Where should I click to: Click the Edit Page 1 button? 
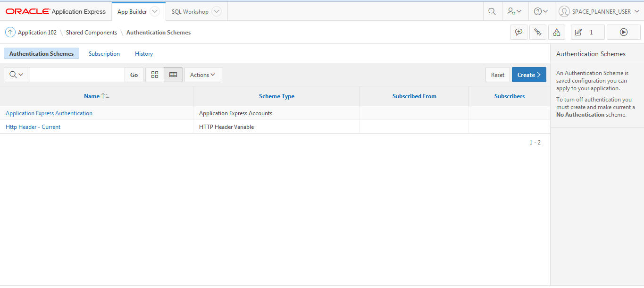point(587,32)
